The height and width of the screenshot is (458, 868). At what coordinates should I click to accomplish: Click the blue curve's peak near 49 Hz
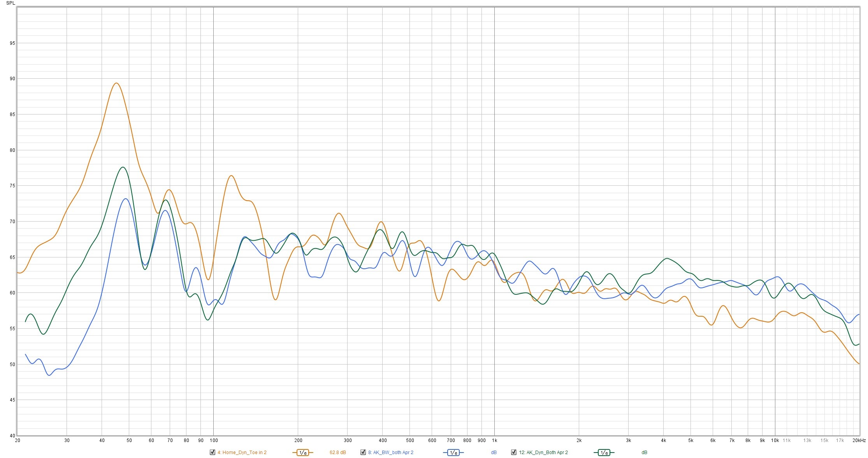(126, 199)
